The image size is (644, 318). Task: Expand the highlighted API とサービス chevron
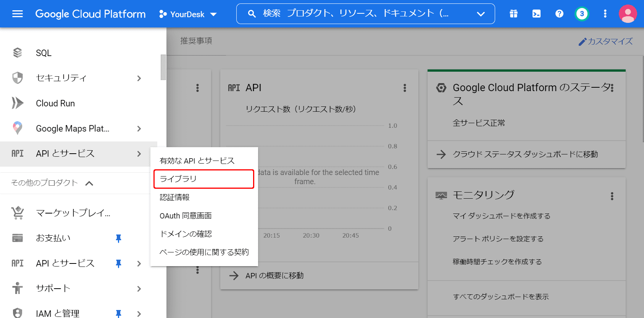pos(139,154)
